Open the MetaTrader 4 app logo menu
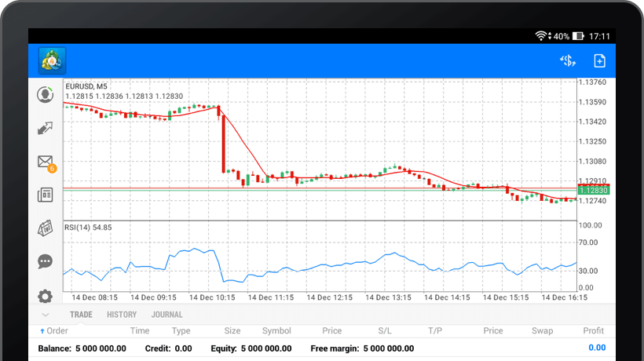 point(52,61)
